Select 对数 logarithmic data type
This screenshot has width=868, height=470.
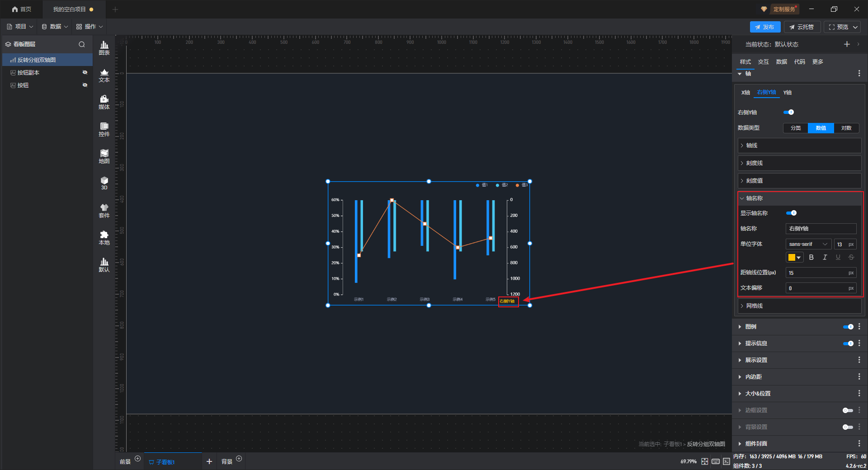846,128
